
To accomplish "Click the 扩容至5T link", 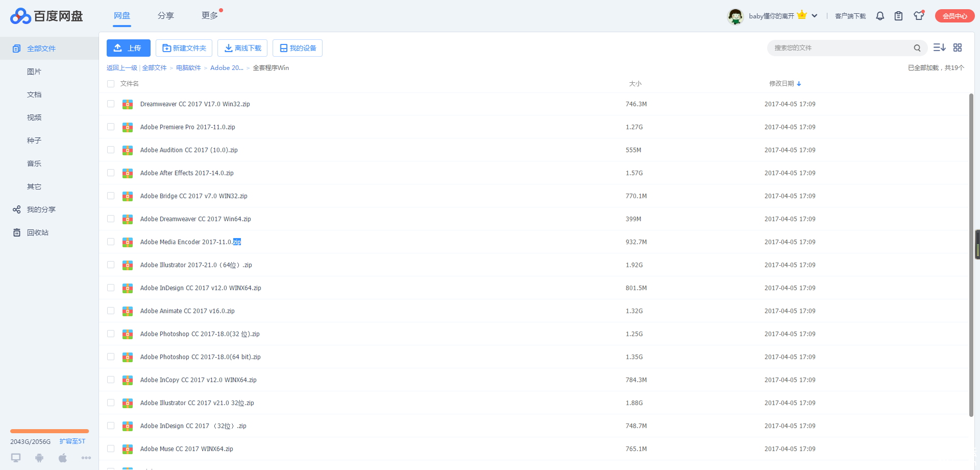I will pyautogui.click(x=72, y=441).
